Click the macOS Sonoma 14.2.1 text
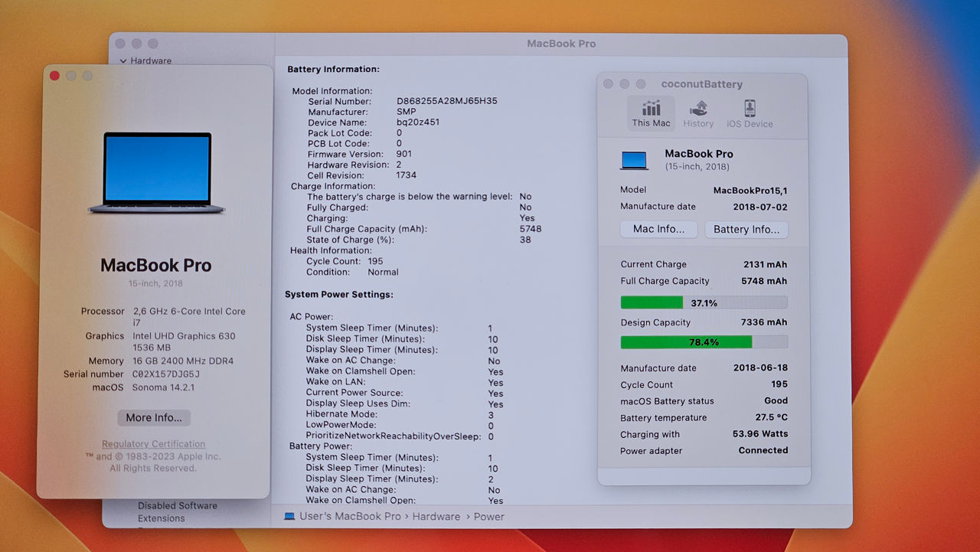 pyautogui.click(x=164, y=387)
